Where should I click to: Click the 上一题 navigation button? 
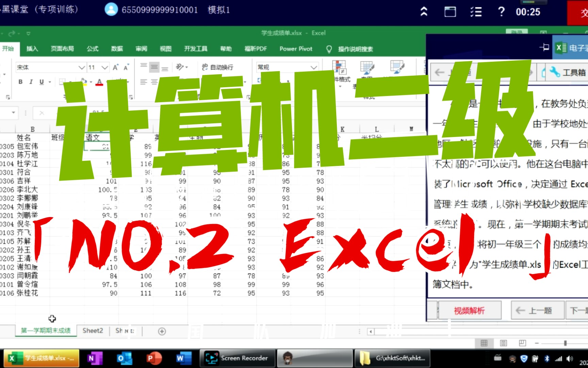(537, 310)
